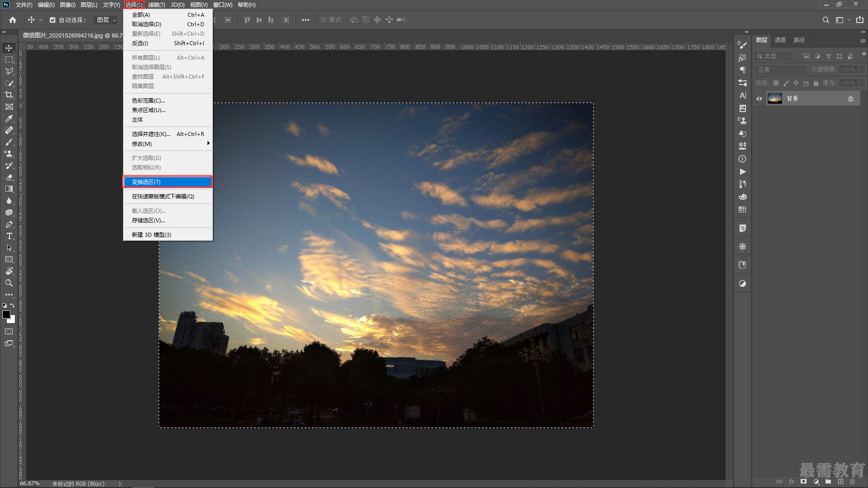Expand the status bar arrow
The width and height of the screenshot is (868, 488).
(x=120, y=483)
